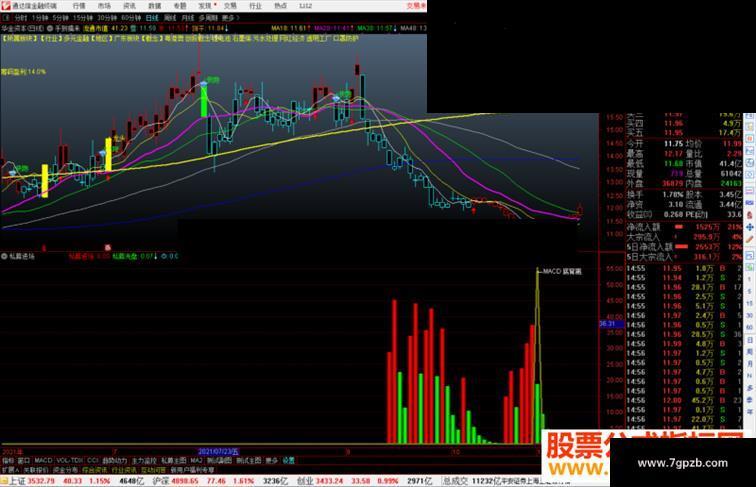Click the 广东板块 region tag

pos(126,39)
